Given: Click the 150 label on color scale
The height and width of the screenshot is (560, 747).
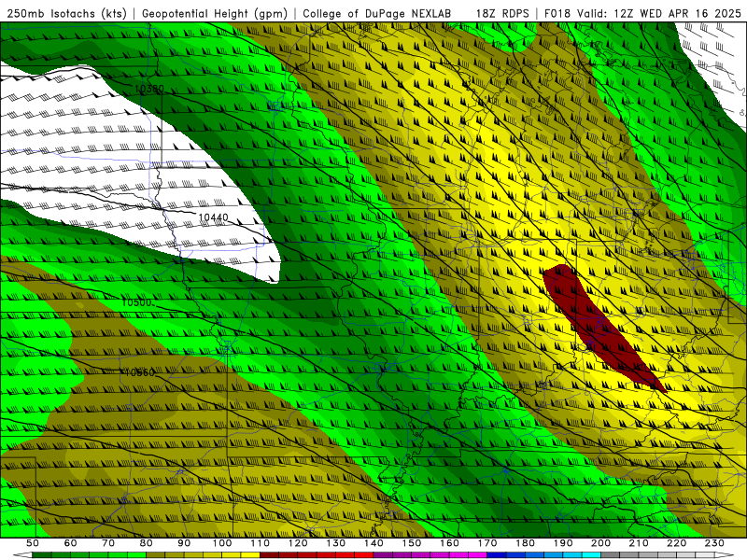Looking at the screenshot, I should pos(412,543).
